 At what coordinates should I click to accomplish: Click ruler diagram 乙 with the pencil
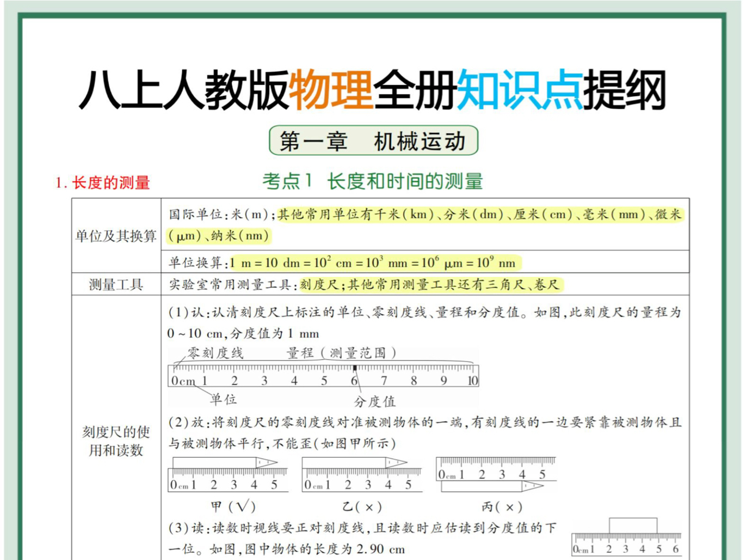click(x=362, y=474)
